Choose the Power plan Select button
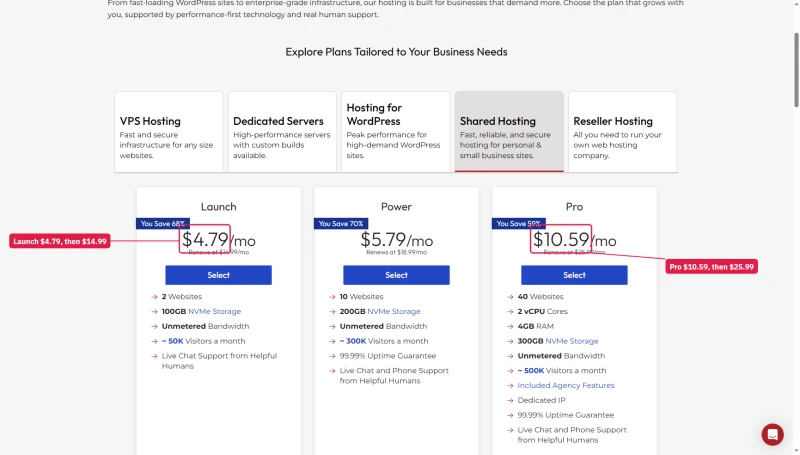Viewport: 800px width, 455px height. point(396,275)
